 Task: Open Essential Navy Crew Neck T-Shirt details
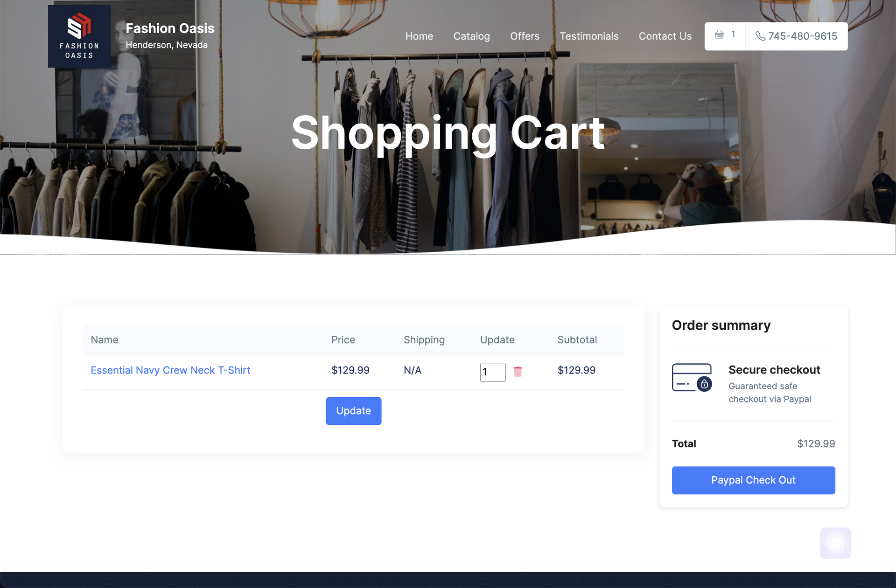tap(170, 370)
